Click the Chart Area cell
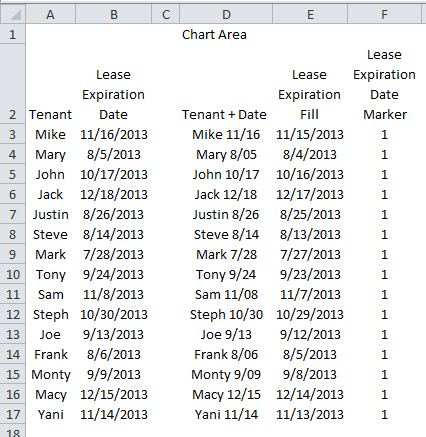The width and height of the screenshot is (426, 437). tap(214, 34)
